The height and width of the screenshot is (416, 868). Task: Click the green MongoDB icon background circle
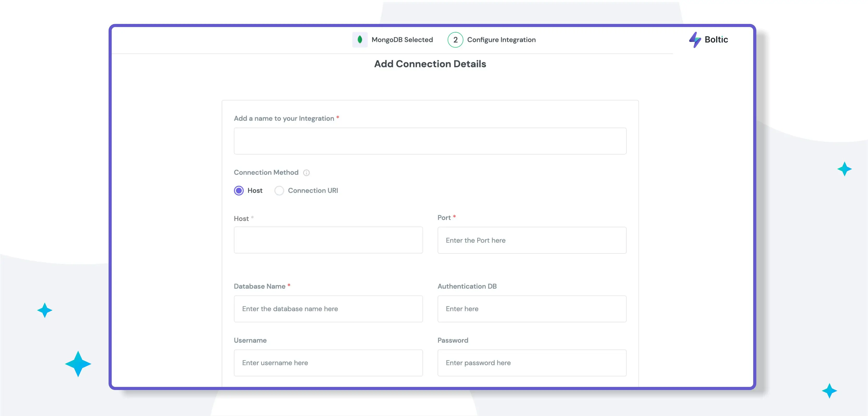360,39
